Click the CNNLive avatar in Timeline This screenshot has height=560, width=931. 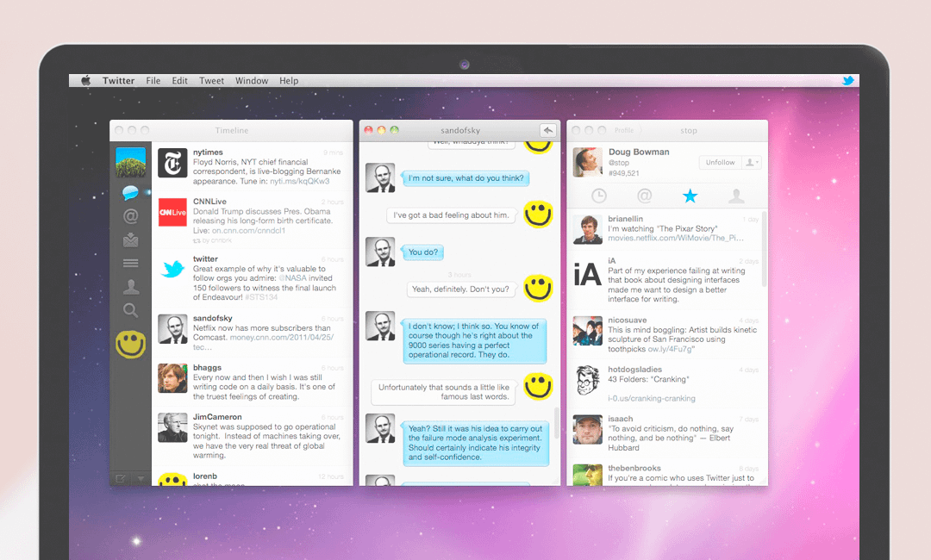coord(172,212)
